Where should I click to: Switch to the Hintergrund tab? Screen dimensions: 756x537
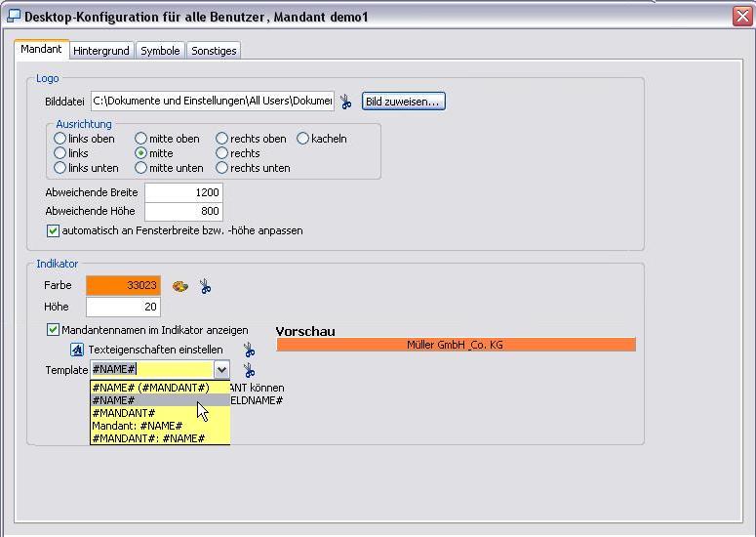101,51
